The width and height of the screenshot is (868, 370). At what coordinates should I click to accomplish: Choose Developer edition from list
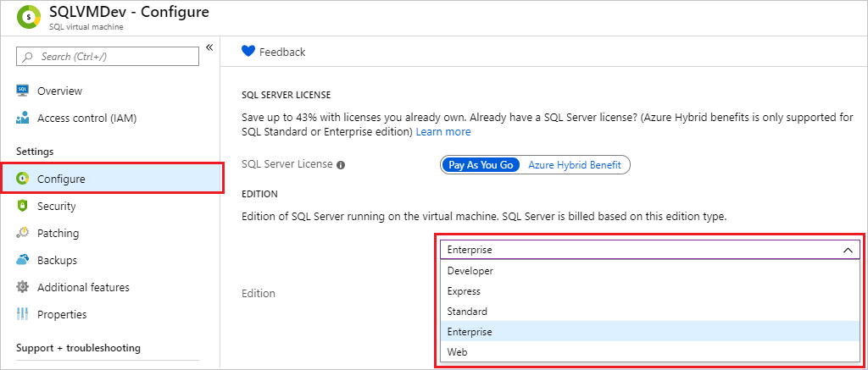click(470, 271)
